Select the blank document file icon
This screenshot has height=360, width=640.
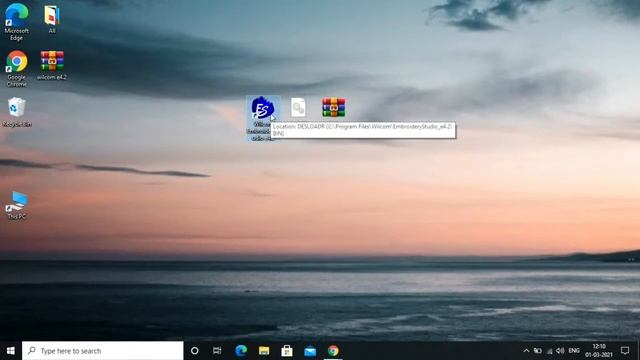pos(298,108)
